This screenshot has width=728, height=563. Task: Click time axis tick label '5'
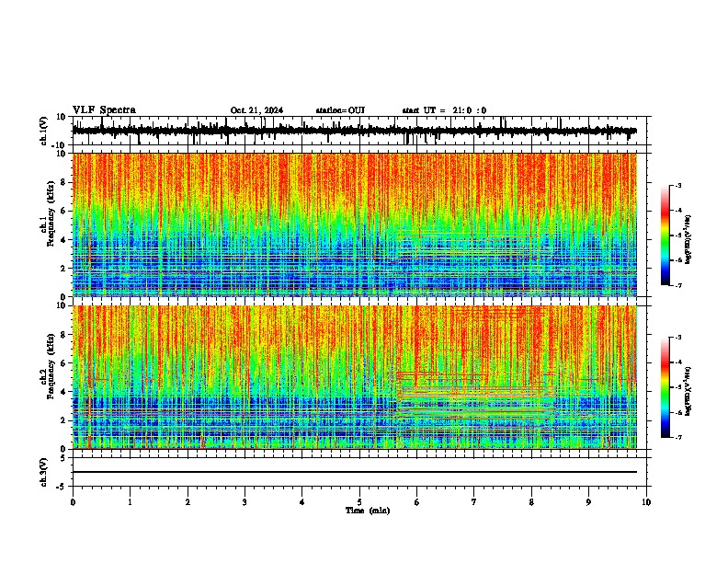(359, 502)
